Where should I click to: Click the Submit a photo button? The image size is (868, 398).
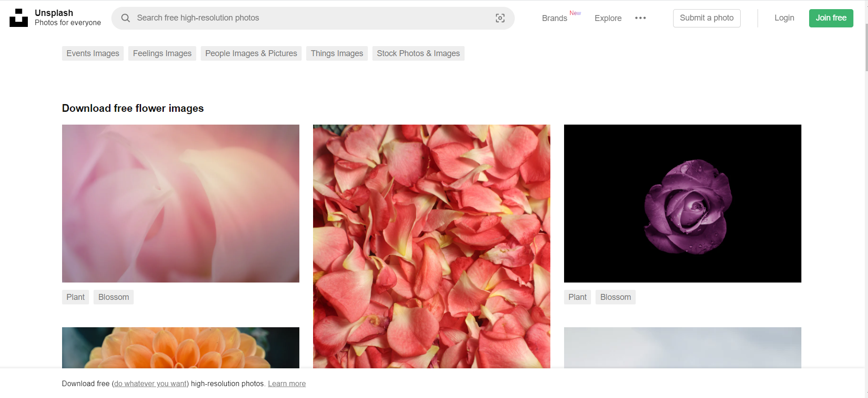pyautogui.click(x=706, y=18)
